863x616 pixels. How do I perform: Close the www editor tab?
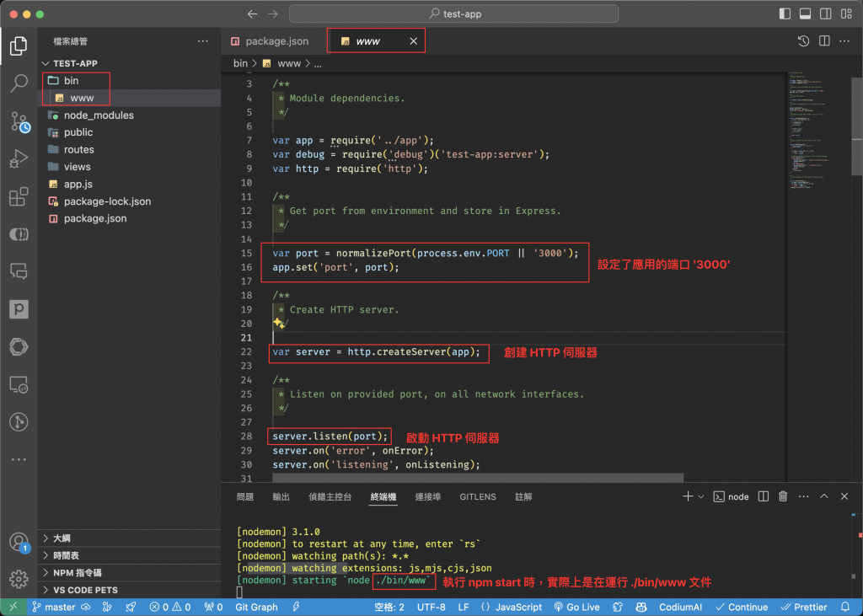tap(413, 41)
